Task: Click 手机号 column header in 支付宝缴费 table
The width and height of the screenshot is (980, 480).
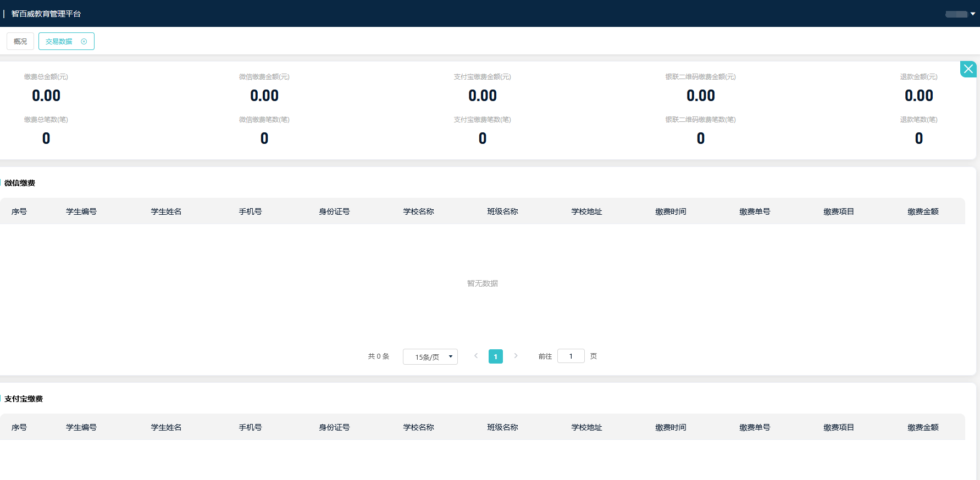Action: point(251,427)
